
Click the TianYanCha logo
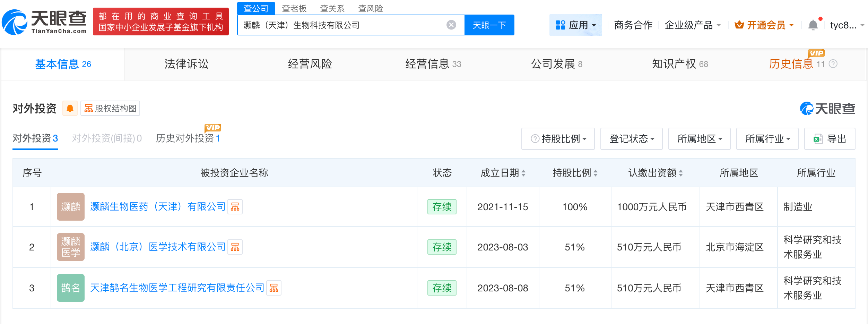pyautogui.click(x=44, y=22)
